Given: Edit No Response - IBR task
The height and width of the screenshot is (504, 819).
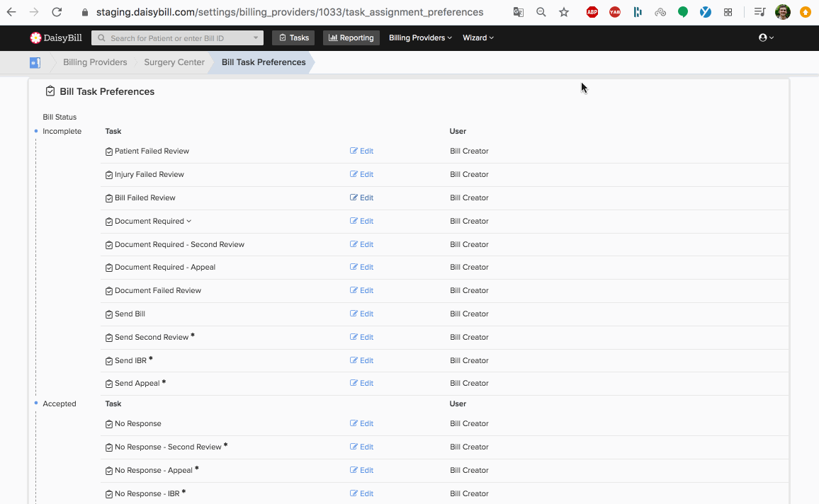Looking at the screenshot, I should pos(361,493).
